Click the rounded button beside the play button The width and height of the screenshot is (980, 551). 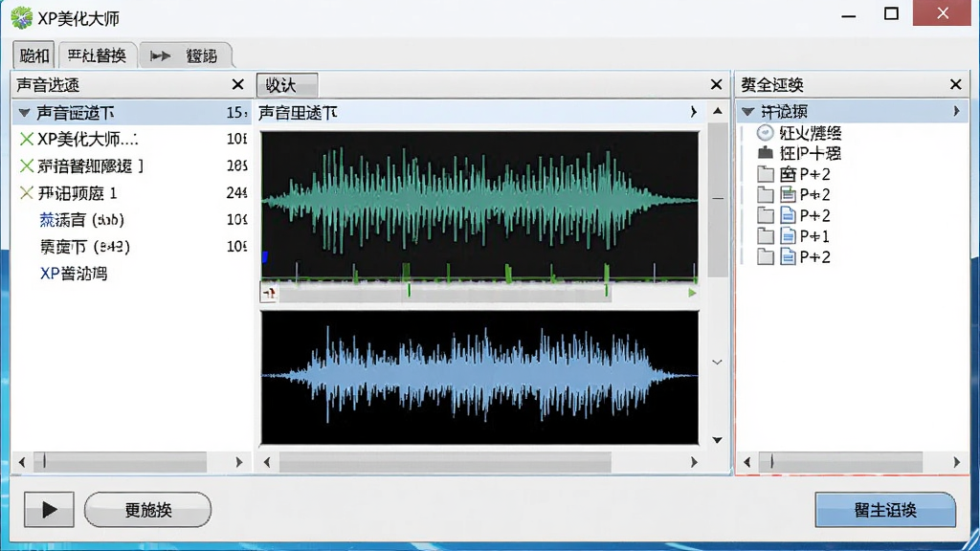point(147,509)
